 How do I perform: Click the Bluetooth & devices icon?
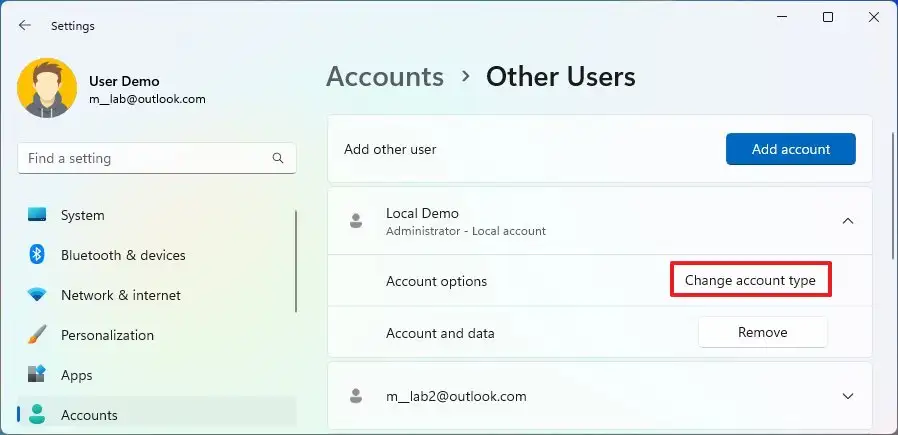pyautogui.click(x=37, y=255)
